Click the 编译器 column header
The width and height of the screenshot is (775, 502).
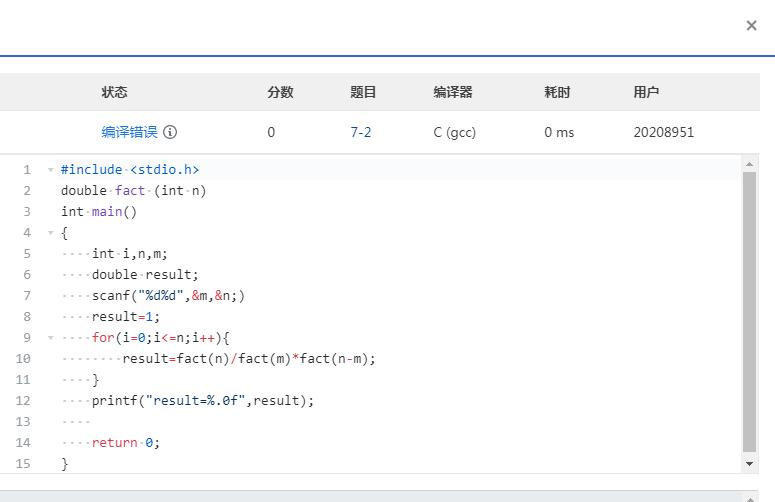452,92
